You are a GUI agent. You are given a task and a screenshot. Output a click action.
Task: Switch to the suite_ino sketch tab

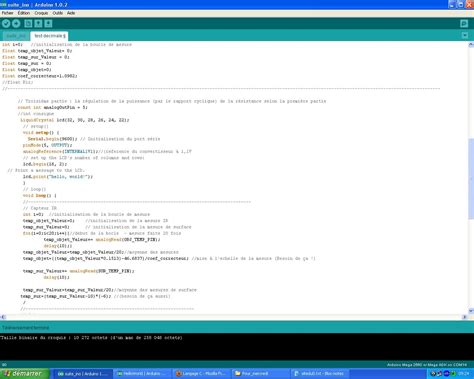click(x=16, y=36)
